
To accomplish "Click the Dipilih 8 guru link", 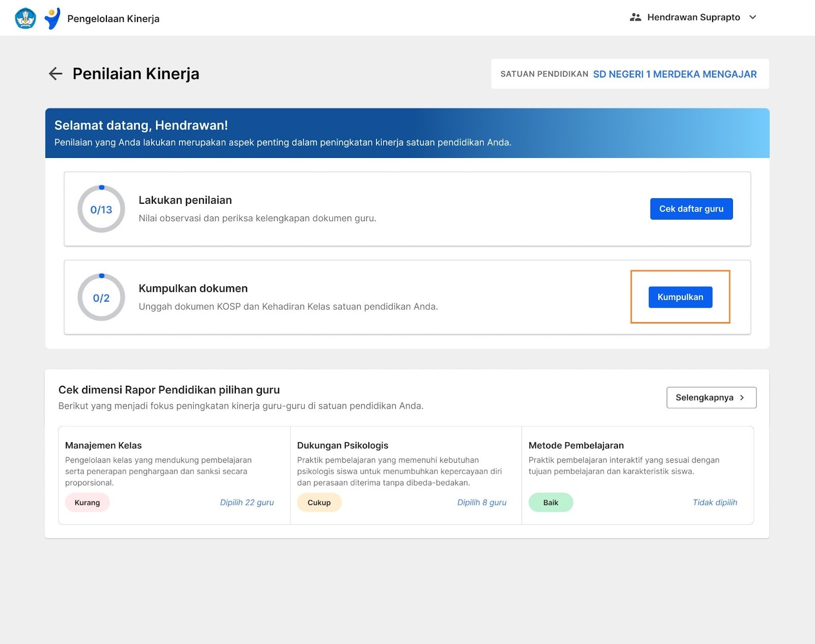I will (481, 502).
